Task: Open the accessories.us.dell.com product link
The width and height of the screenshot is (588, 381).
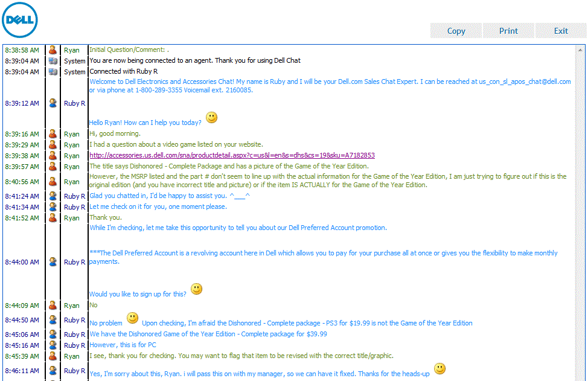Action: tap(232, 155)
